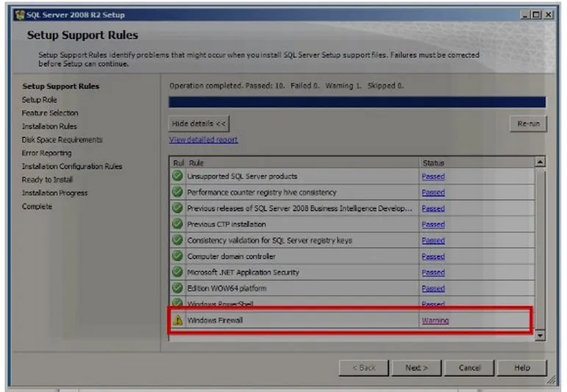This screenshot has height=392, width=567.
Task: Click Microsoft .NET Application Security rule text
Action: pyautogui.click(x=243, y=272)
